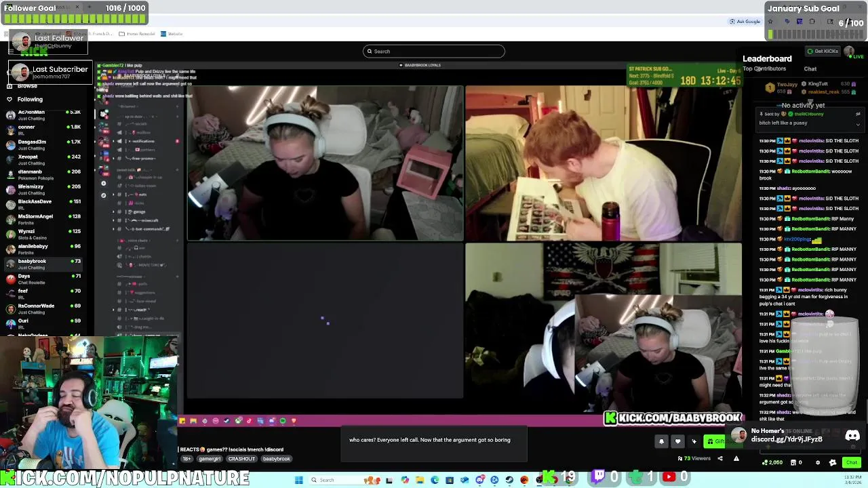Click the share icon next to viewers

coord(720,459)
